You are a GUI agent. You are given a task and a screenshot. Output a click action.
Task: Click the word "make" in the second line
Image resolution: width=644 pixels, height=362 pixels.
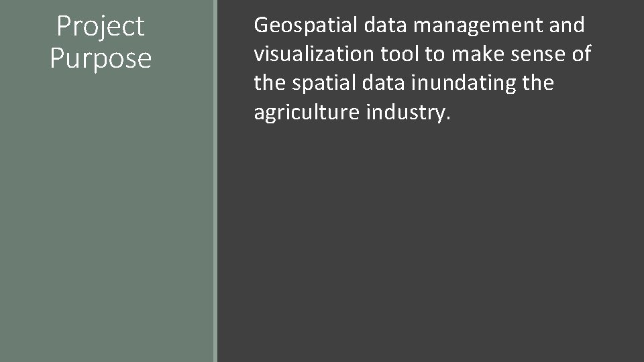(x=478, y=54)
